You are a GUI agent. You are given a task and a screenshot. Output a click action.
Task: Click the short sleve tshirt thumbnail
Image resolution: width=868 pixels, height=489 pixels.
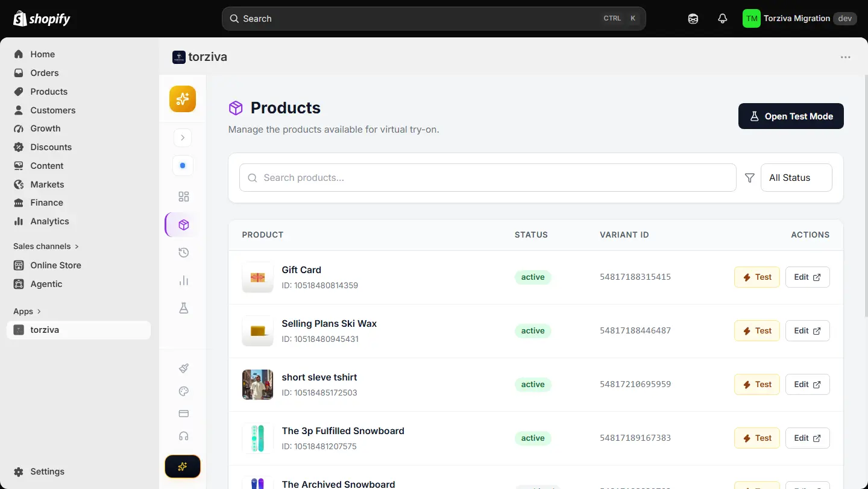257,385
